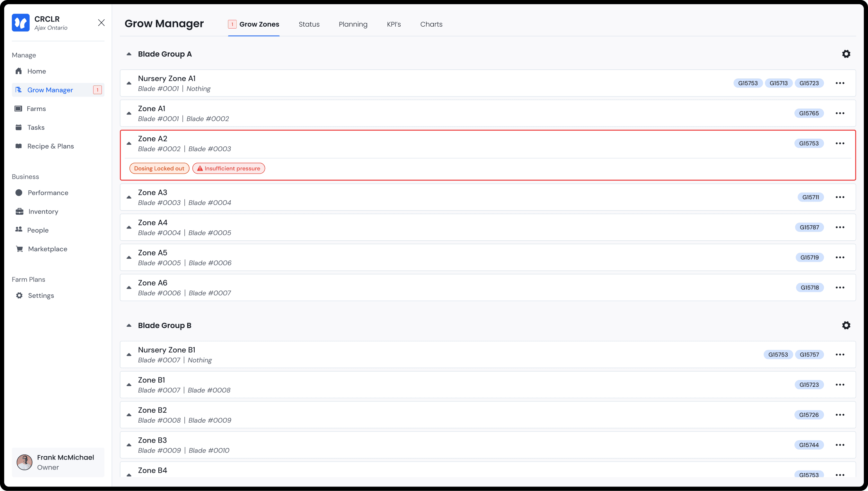
Task: Click the Farms sidebar icon
Action: pyautogui.click(x=18, y=108)
